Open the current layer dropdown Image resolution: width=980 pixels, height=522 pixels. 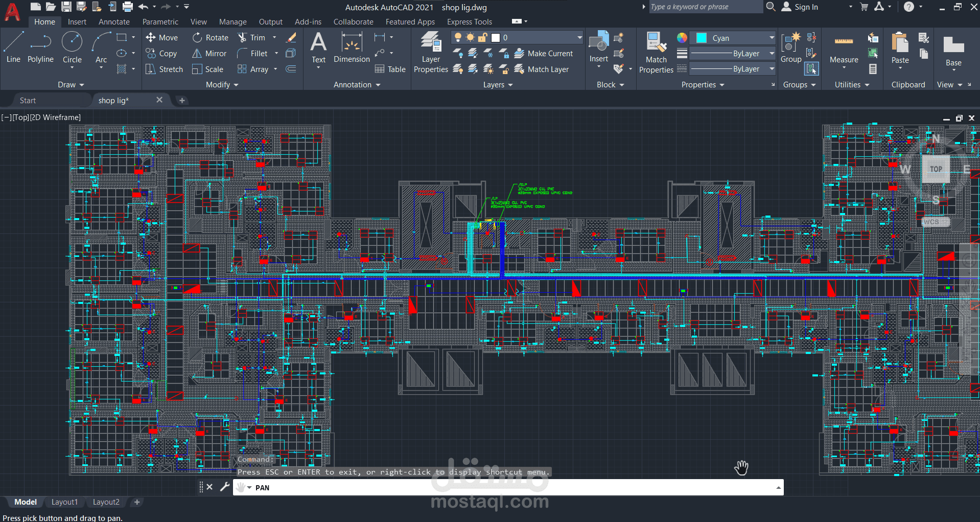[579, 37]
